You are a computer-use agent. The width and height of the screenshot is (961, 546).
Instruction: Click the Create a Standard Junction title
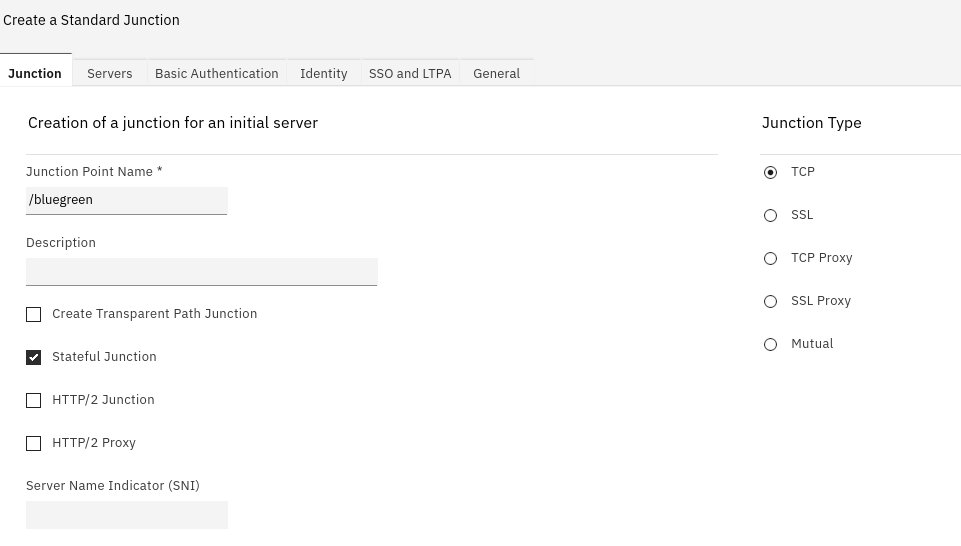tap(91, 20)
